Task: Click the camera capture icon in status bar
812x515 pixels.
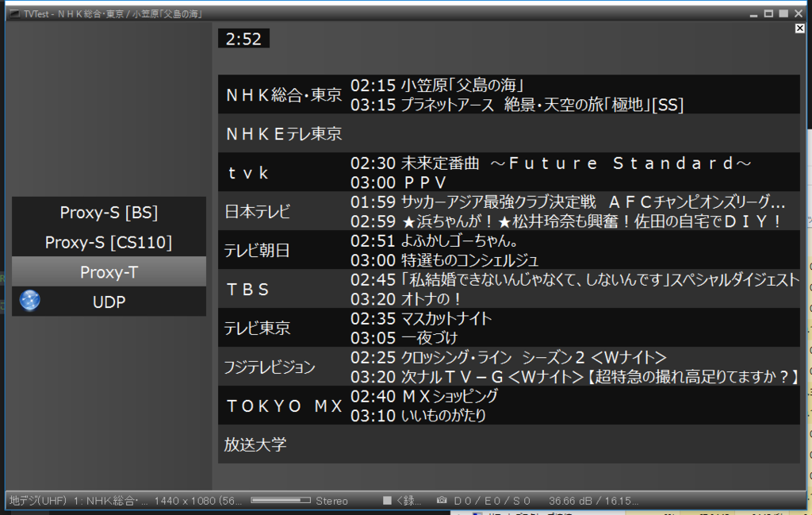Action: [x=441, y=501]
